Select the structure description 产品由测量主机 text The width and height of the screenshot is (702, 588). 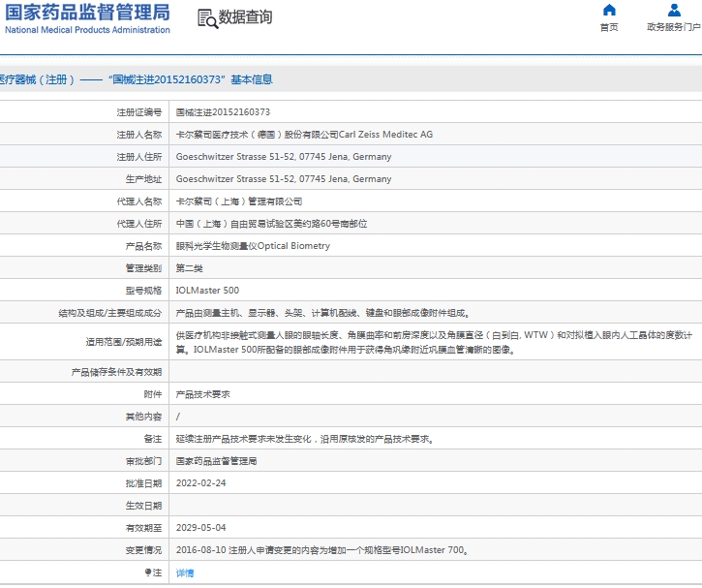point(322,313)
